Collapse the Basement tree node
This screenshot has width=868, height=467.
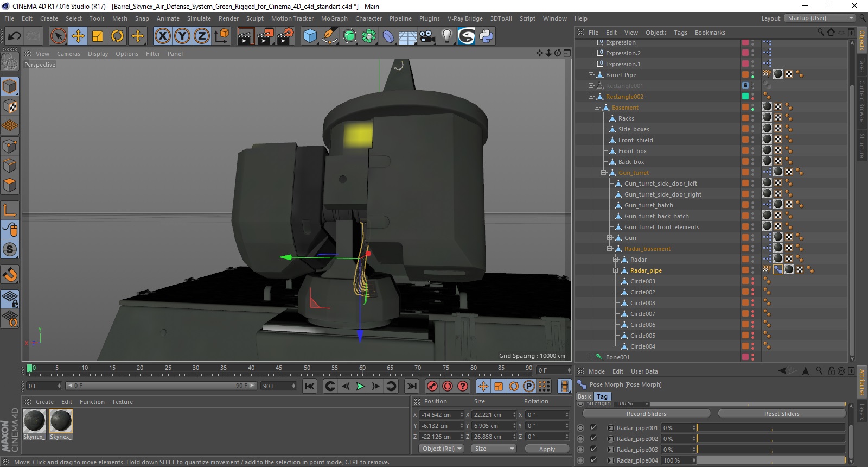(x=597, y=108)
